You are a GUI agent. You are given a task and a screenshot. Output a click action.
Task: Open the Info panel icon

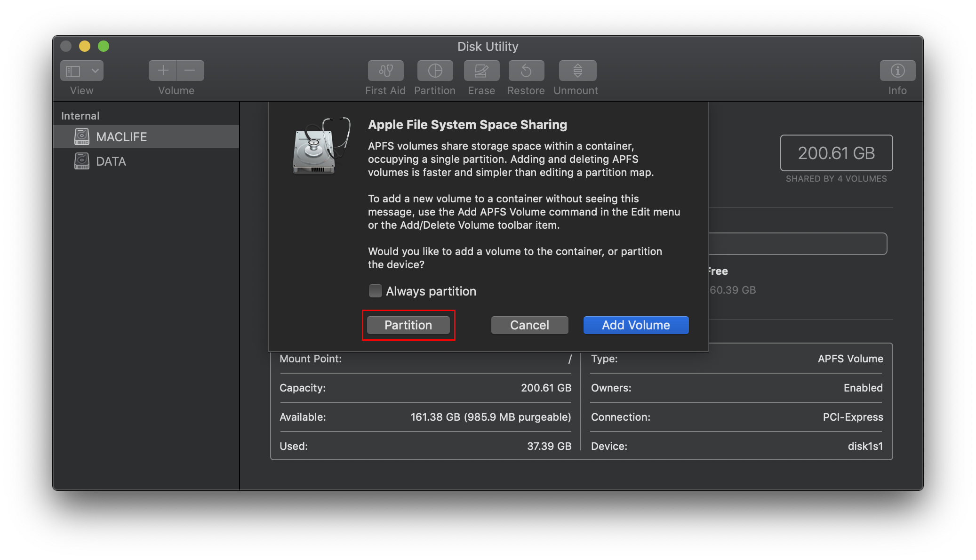[x=897, y=71]
